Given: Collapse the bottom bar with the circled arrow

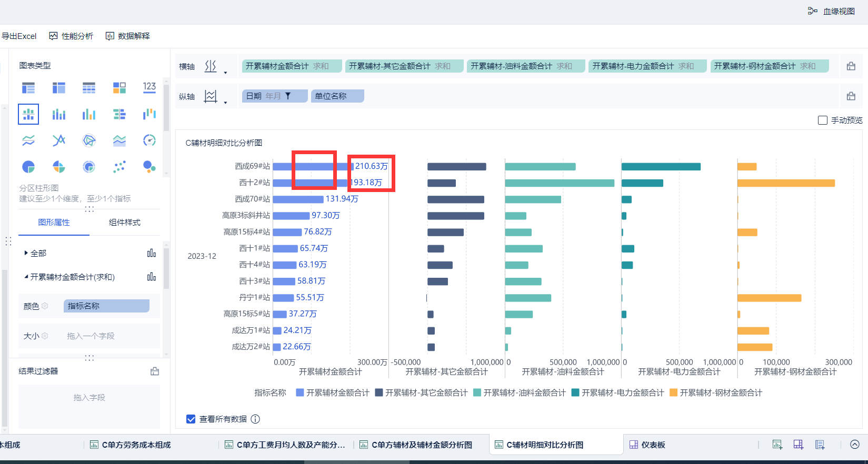Looking at the screenshot, I should point(855,445).
